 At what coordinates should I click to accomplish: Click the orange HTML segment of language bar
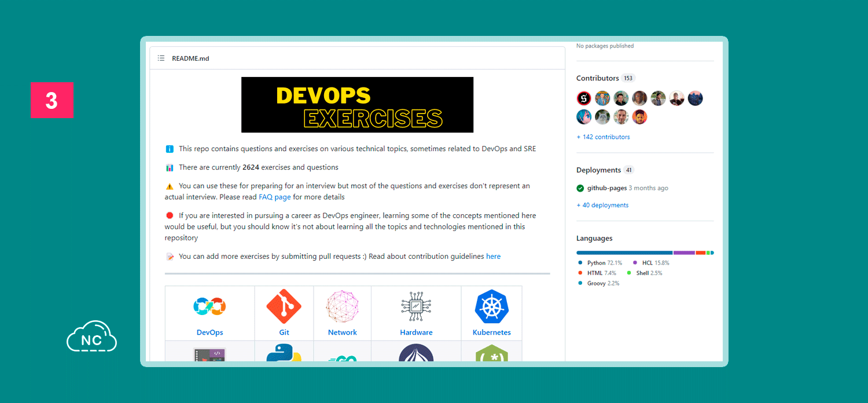[x=701, y=253]
